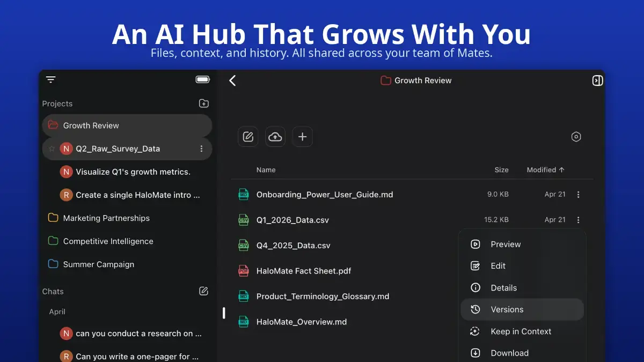Open Q1_2026_Data.csv file

(292, 220)
